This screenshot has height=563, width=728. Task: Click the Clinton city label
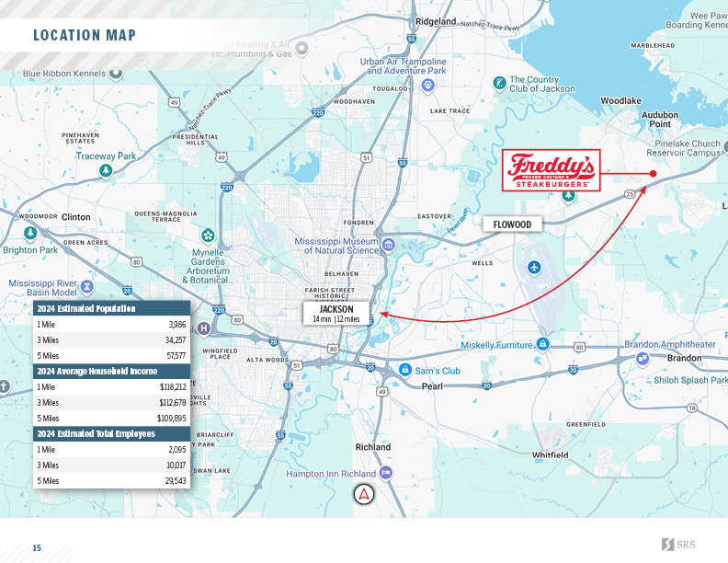(x=76, y=217)
